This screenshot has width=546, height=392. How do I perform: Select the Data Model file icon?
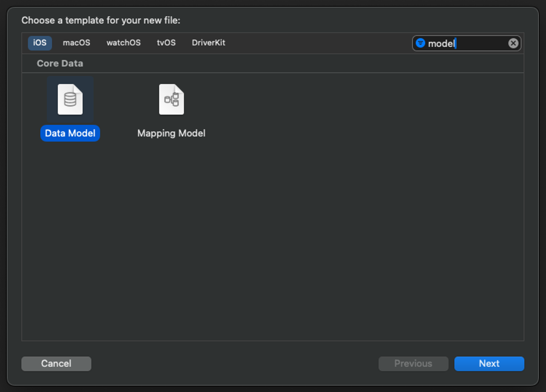[x=70, y=100]
